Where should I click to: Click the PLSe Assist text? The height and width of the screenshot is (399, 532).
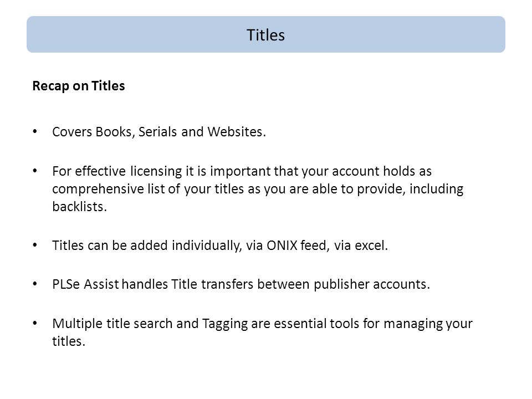pos(85,284)
